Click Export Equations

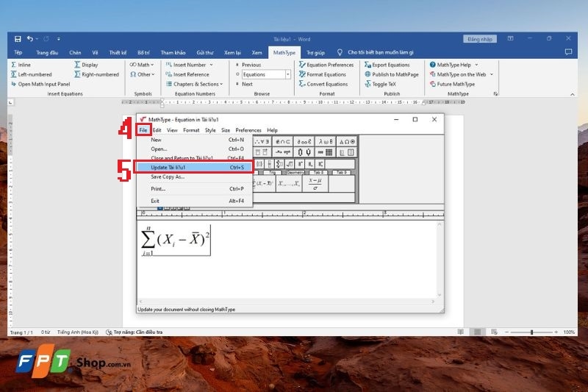click(387, 65)
